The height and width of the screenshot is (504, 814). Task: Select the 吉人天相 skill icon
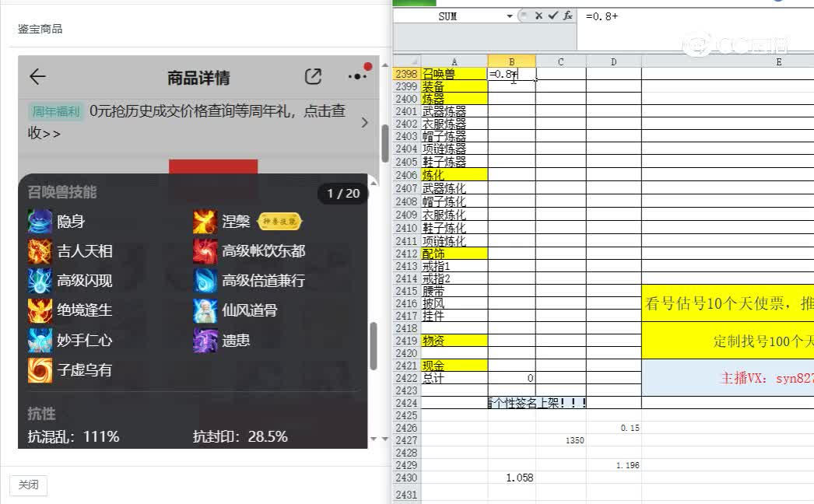(x=38, y=251)
